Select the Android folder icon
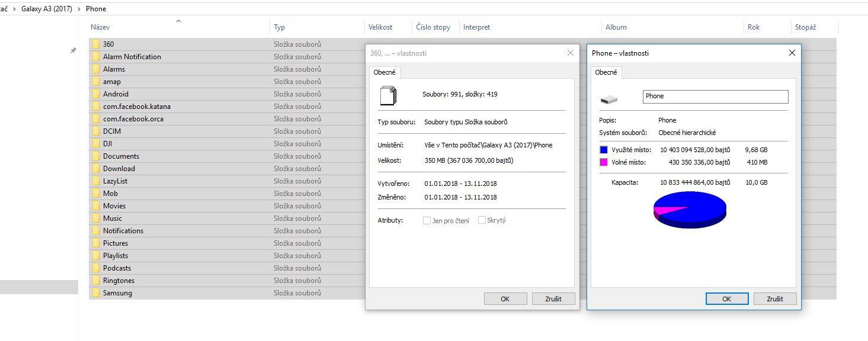Viewport: 868px width, 341px height. [x=95, y=94]
